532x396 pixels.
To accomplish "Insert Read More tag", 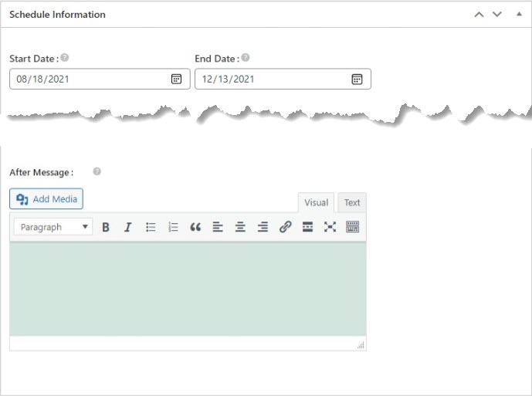I will coord(307,227).
